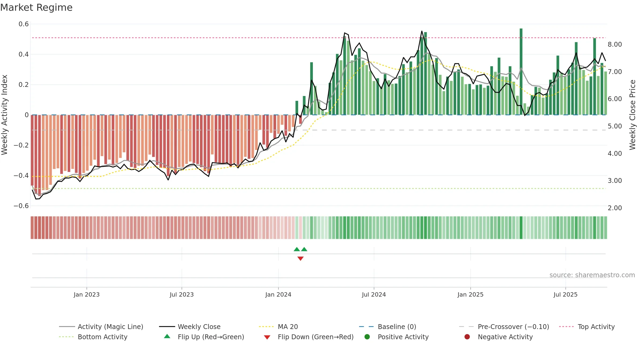Click the Jan 2024 x-axis label
Viewport: 644px width, 362px height.
pos(278,294)
